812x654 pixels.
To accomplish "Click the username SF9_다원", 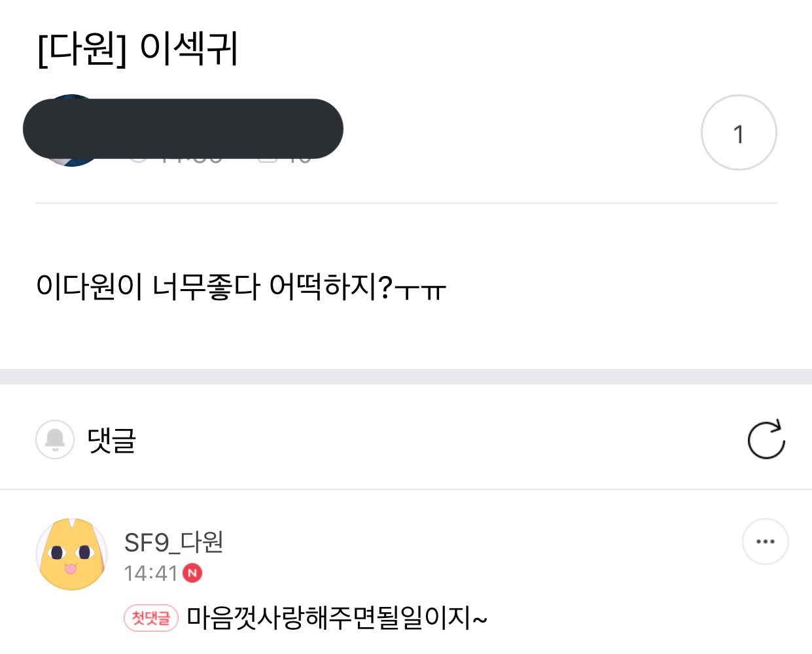I will coord(174,543).
